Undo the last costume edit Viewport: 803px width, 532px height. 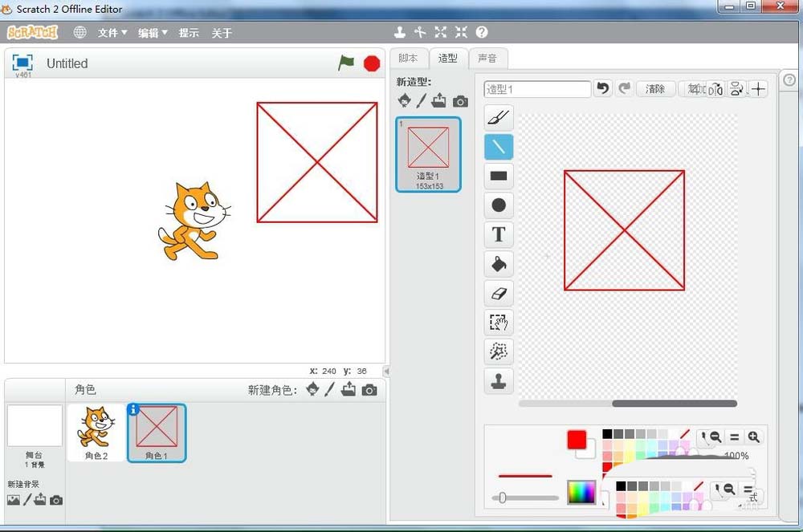click(603, 88)
